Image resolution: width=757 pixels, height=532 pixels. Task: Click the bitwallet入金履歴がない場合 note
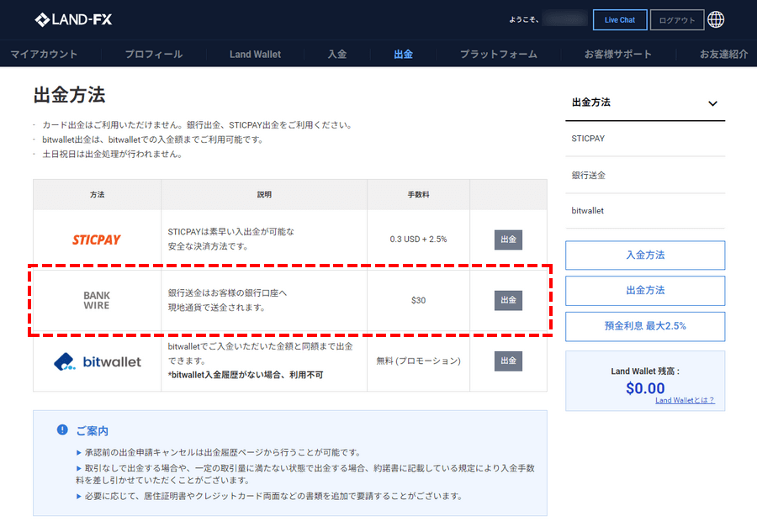pos(246,375)
